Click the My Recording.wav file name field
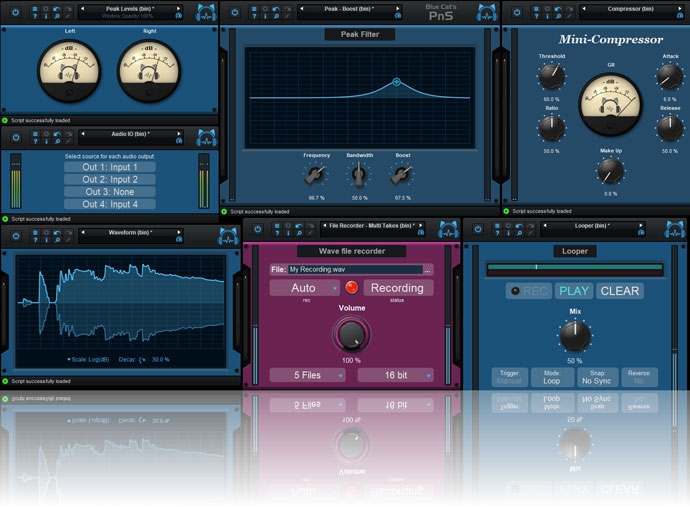The image size is (690, 507). pos(354,270)
